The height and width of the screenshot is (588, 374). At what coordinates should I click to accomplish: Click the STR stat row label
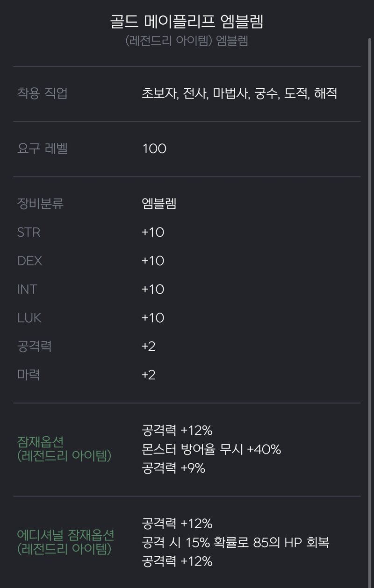point(29,232)
